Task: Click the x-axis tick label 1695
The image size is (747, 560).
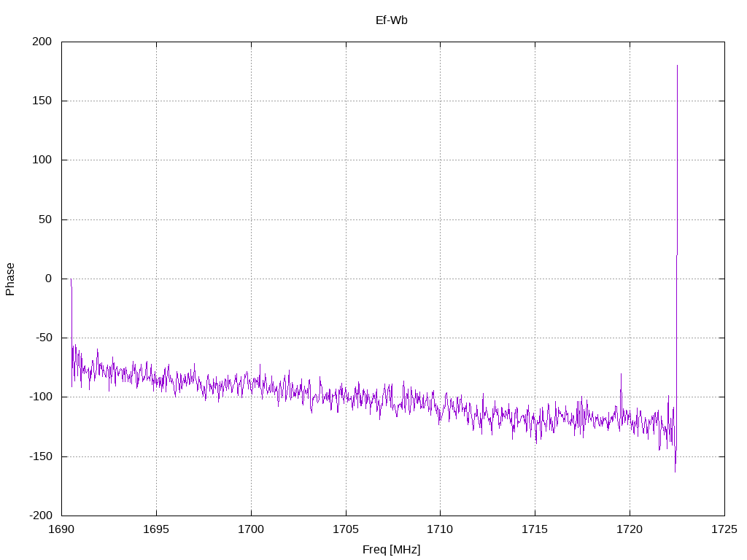Action: (x=156, y=529)
